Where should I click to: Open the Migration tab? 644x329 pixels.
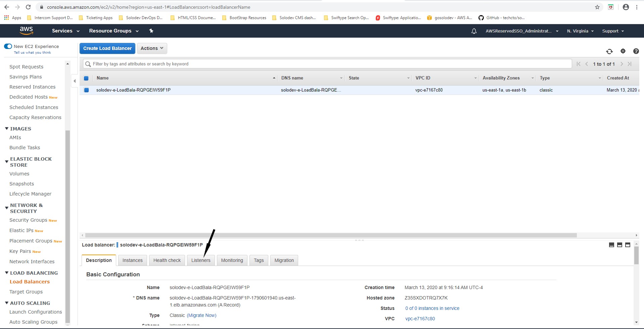(x=284, y=260)
